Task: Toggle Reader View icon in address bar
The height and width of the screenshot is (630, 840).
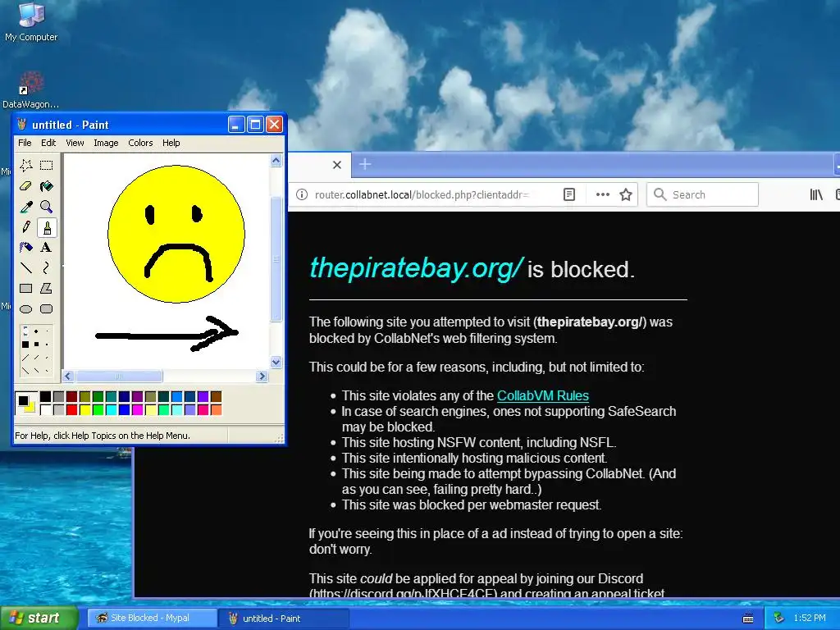Action: pyautogui.click(x=569, y=194)
